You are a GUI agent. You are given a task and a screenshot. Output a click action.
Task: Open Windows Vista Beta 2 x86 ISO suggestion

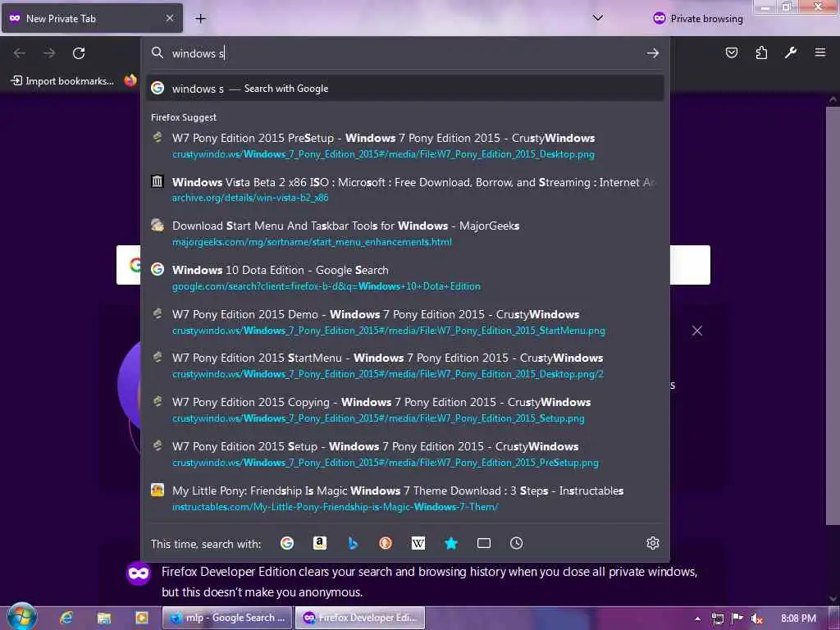coord(405,189)
